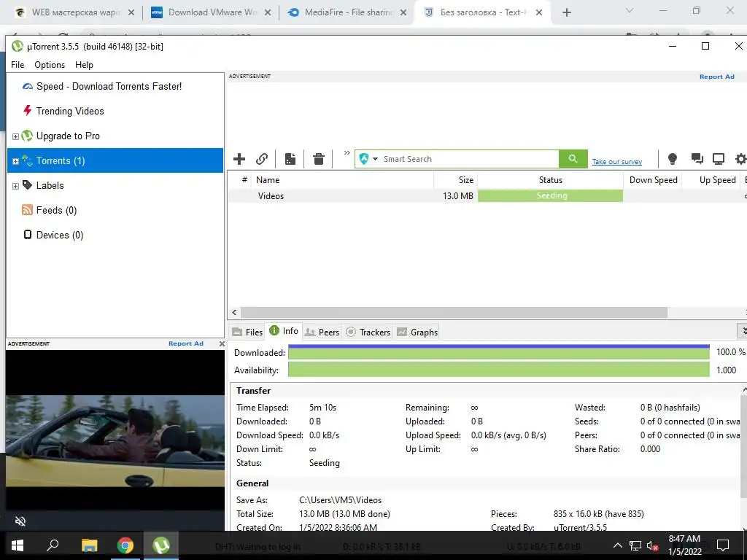
Task: Open the search provider dropdown arrow
Action: [x=375, y=159]
